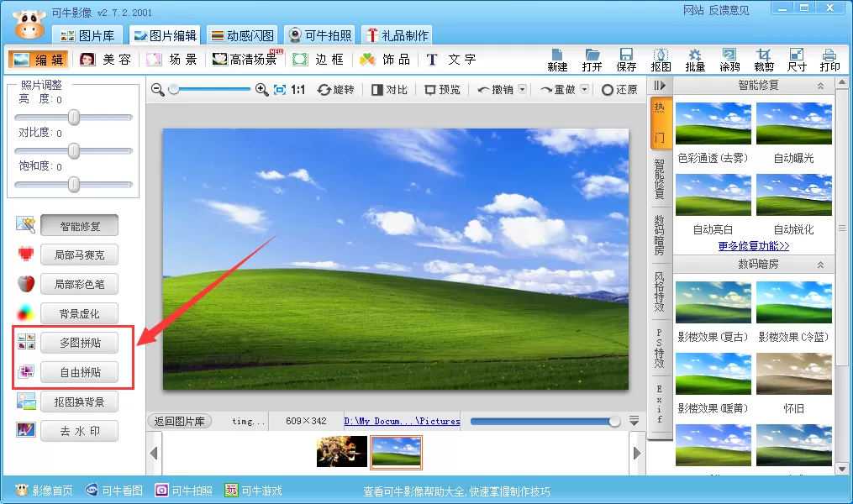Open the 尺寸 resize tool
The width and height of the screenshot is (853, 504).
click(x=797, y=60)
